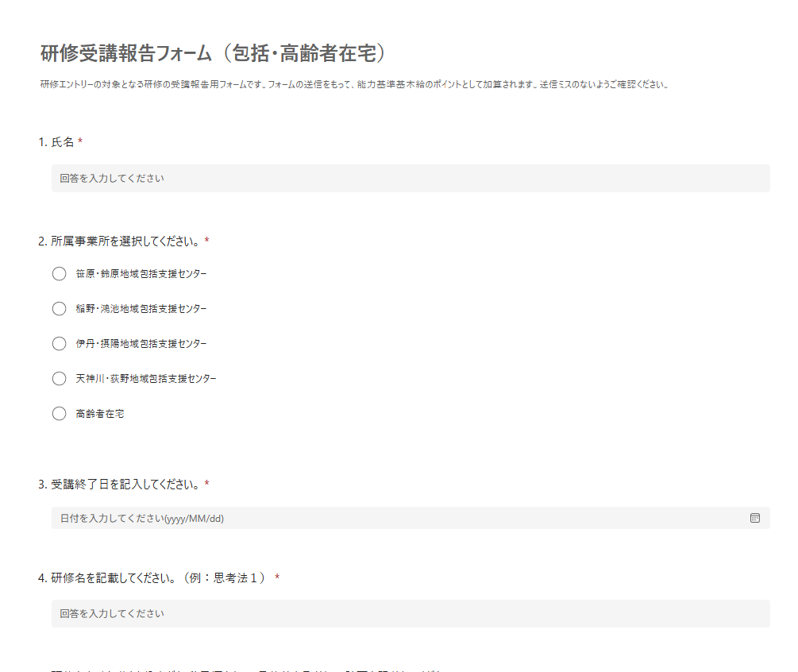The image size is (798, 672).
Task: Open the calendar picker icon in date field
Action: (754, 518)
